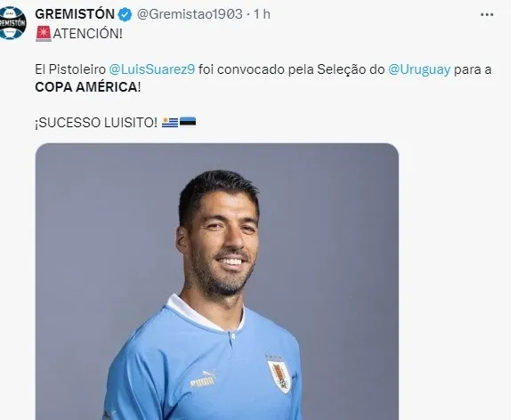Click the blue-black-white striped flag emoji
This screenshot has width=517, height=420.
[x=188, y=122]
